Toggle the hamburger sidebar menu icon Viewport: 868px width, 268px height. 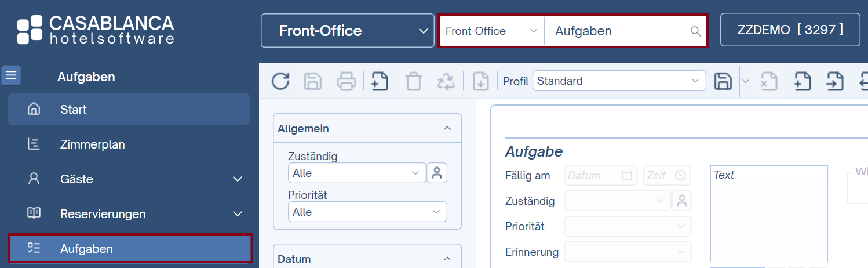(x=12, y=75)
